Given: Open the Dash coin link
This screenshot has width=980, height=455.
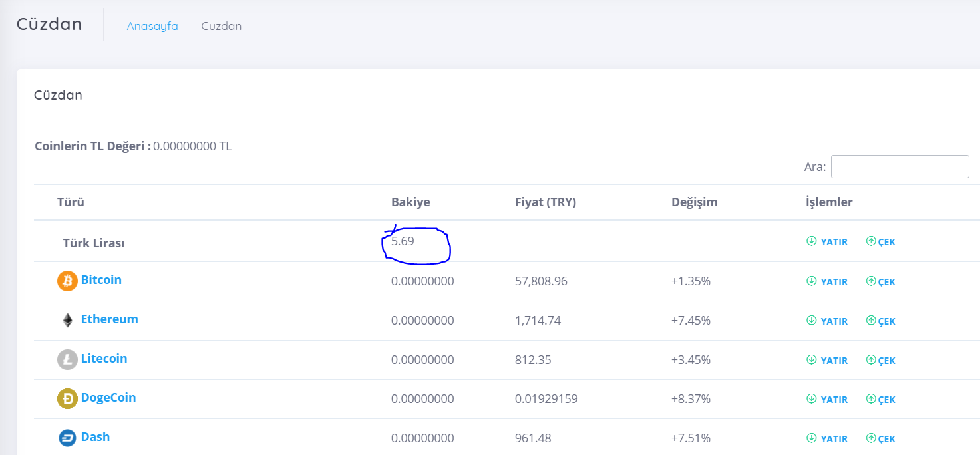Looking at the screenshot, I should [x=95, y=437].
